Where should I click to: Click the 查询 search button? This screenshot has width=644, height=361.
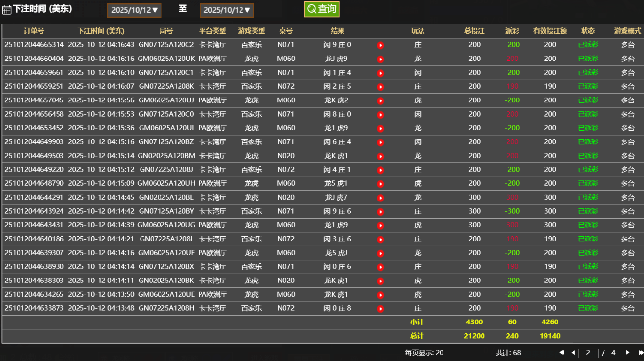[x=322, y=9]
